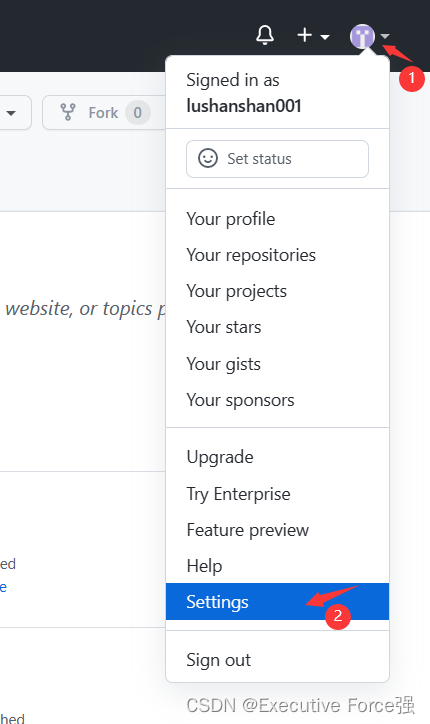The image size is (430, 724).
Task: Click the Fork count badge showing 0
Action: tap(138, 113)
